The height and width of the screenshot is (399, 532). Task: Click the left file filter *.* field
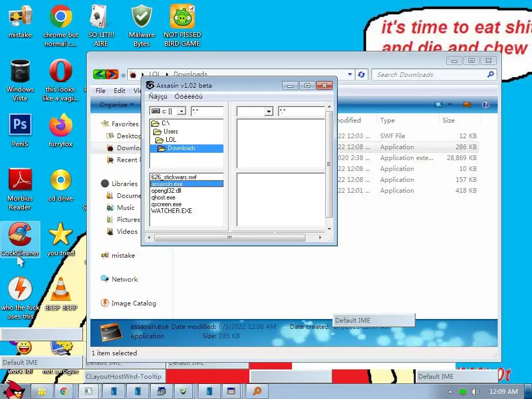pos(207,111)
